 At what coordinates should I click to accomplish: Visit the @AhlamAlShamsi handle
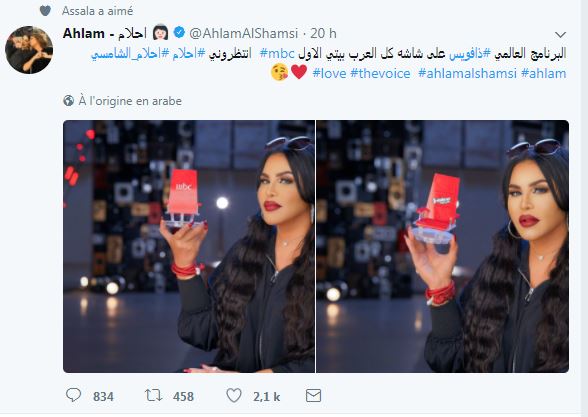[244, 33]
